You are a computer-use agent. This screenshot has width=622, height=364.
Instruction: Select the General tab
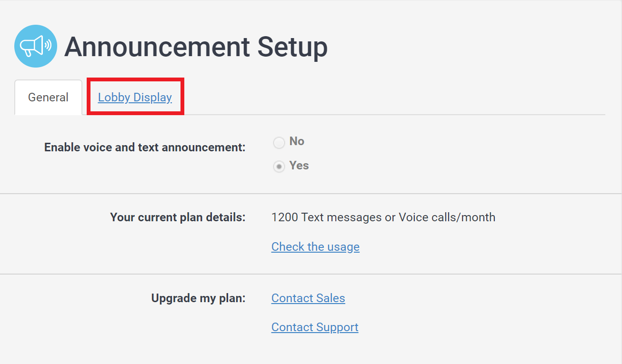click(48, 98)
